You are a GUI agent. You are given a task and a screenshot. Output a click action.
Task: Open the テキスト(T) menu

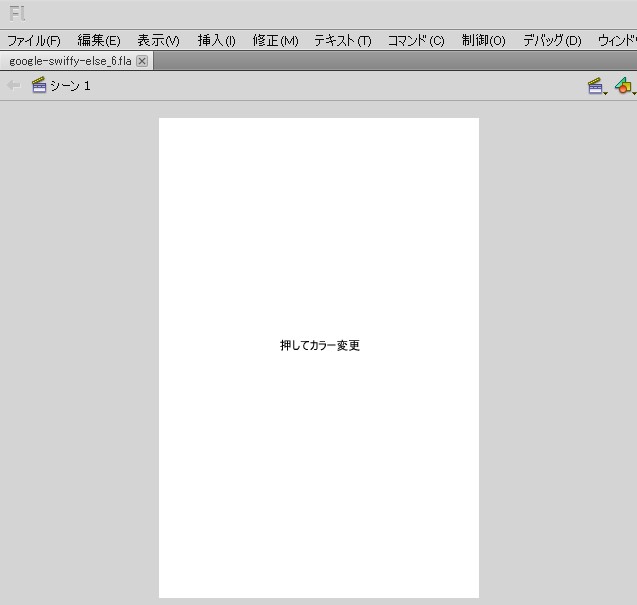[x=342, y=41]
